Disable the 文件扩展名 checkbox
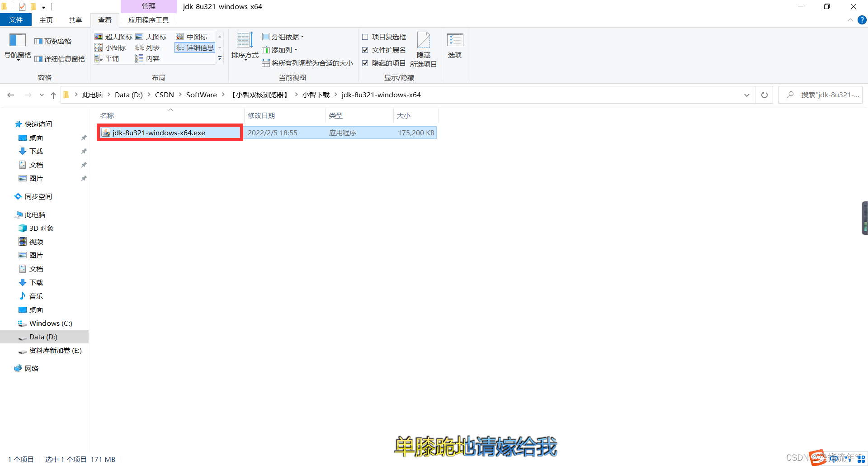 tap(365, 50)
